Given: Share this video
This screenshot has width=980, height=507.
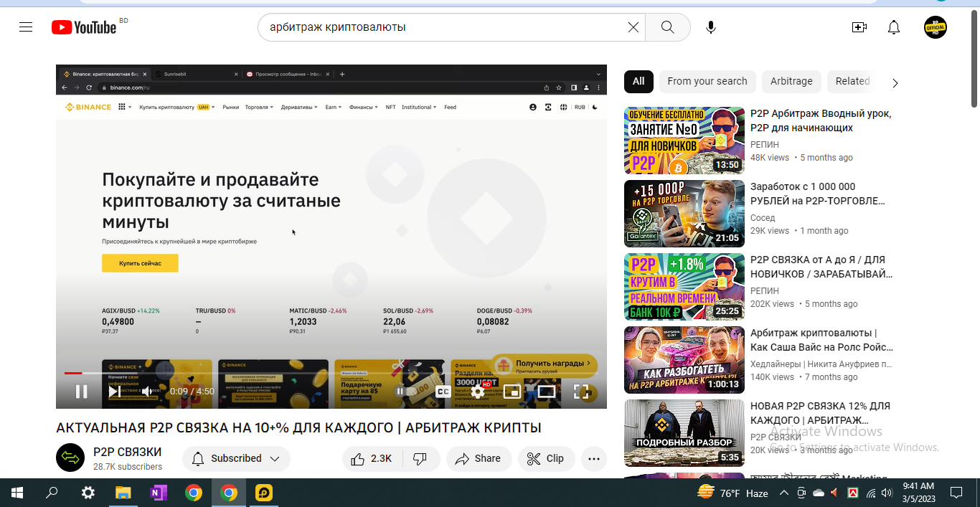Looking at the screenshot, I should click(479, 458).
